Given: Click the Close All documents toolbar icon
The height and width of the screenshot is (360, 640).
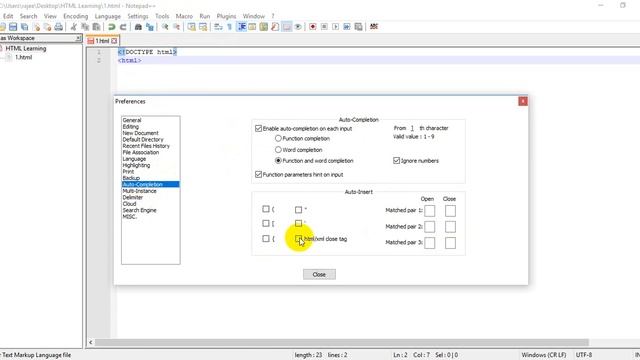Looking at the screenshot, I should click(x=47, y=27).
